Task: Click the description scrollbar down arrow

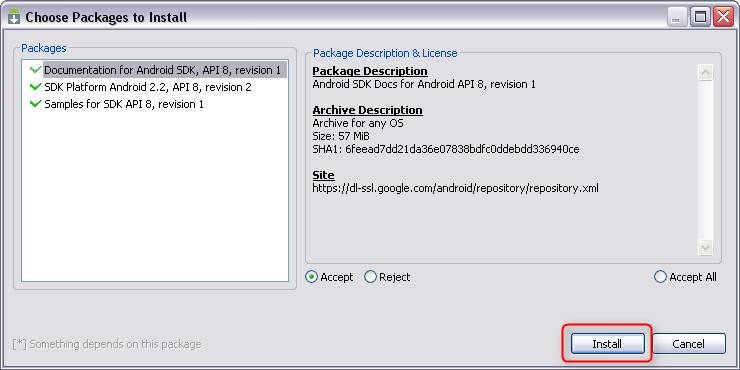Action: [x=706, y=247]
